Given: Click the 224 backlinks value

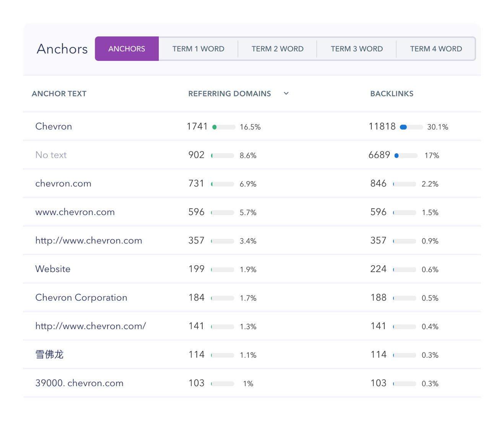Looking at the screenshot, I should [379, 269].
